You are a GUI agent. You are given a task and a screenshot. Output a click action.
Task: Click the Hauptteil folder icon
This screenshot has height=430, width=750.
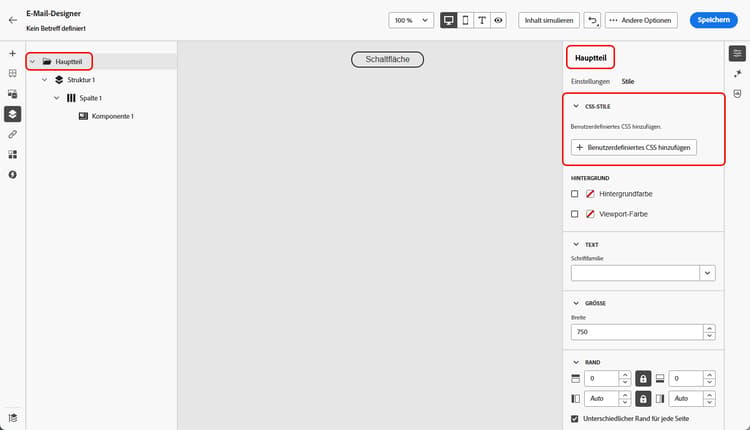coord(46,61)
